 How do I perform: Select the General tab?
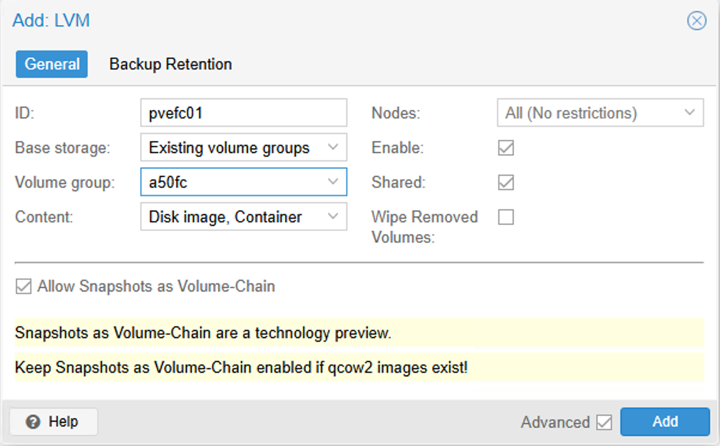click(52, 64)
